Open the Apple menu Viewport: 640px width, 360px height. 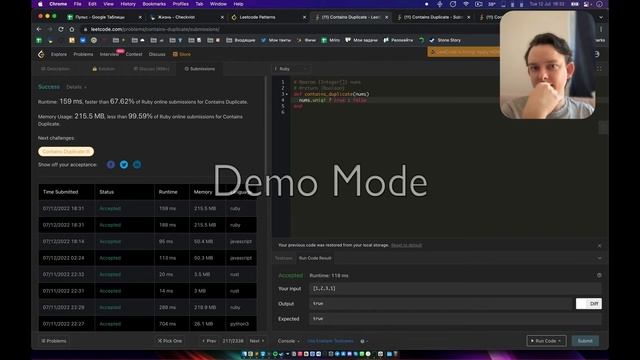[40, 4]
